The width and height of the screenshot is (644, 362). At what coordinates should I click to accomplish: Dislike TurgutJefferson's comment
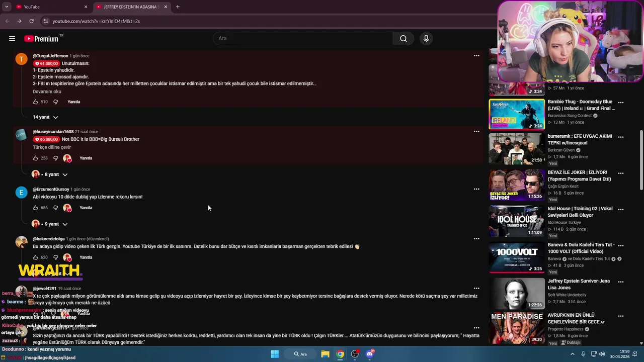pos(56,102)
